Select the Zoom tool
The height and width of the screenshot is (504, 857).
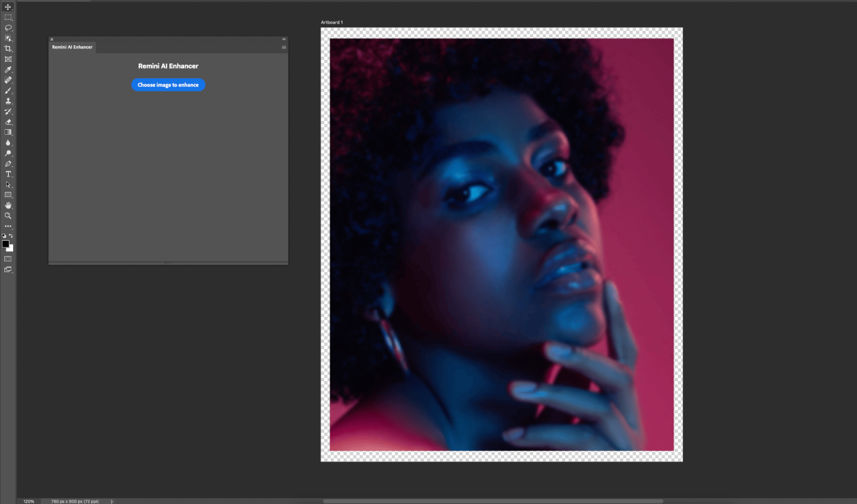pyautogui.click(x=8, y=215)
